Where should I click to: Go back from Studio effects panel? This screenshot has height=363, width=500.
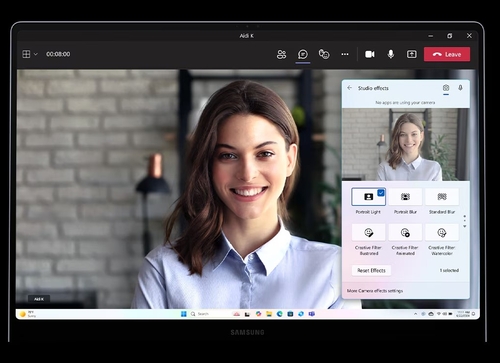point(349,88)
